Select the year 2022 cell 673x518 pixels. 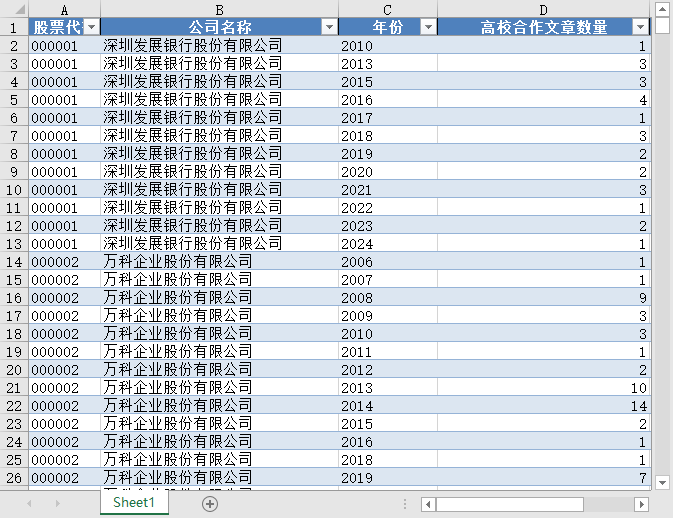point(388,208)
